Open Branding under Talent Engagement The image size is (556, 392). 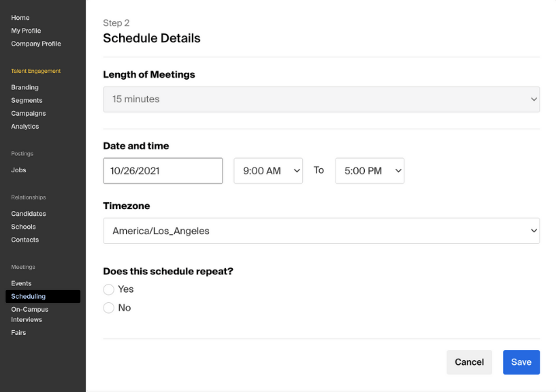25,87
